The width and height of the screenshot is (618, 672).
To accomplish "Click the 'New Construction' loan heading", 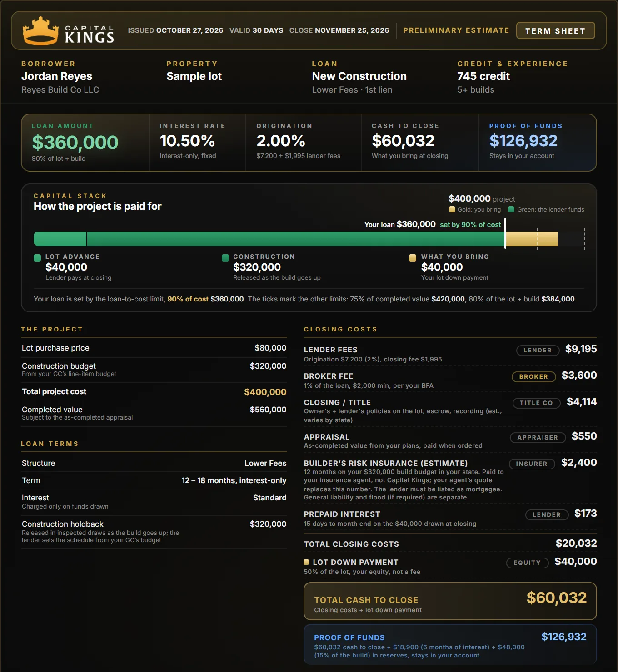I will [x=359, y=76].
